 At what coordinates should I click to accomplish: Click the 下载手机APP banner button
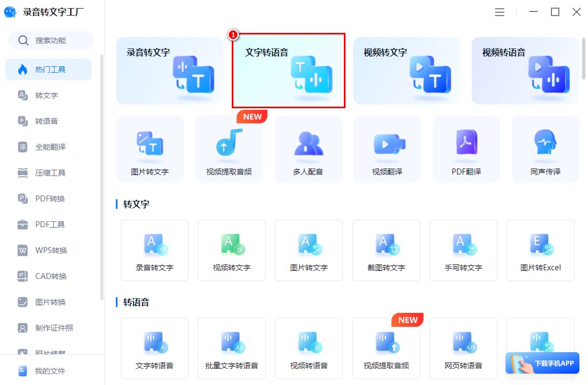coord(542,363)
